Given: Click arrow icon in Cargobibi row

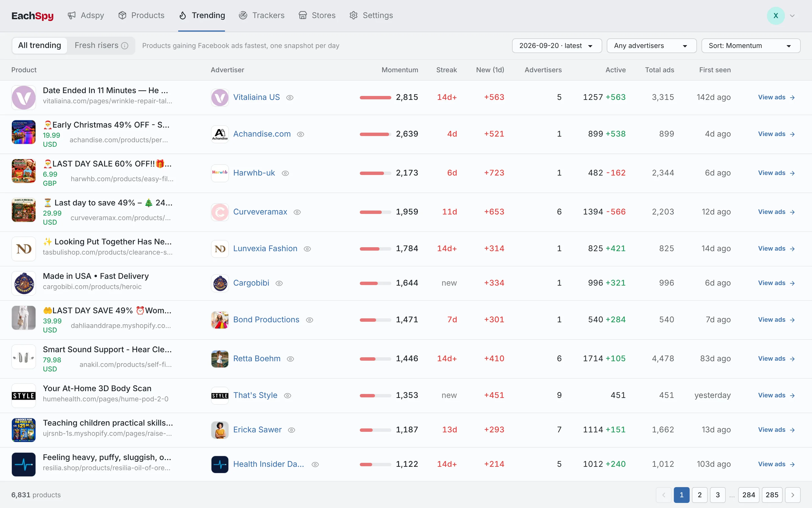Looking at the screenshot, I should pyautogui.click(x=792, y=283).
